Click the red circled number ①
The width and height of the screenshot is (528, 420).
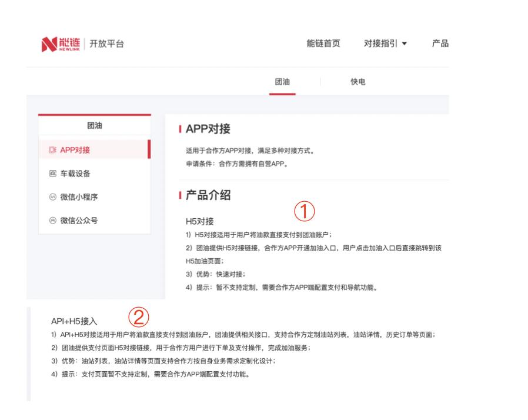(304, 212)
